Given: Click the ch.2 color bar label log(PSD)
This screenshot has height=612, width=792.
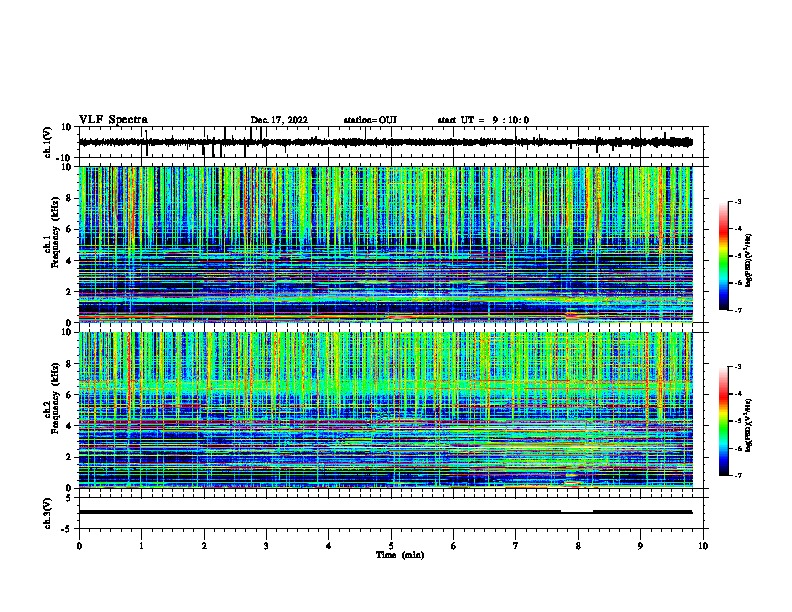Looking at the screenshot, I should (749, 425).
